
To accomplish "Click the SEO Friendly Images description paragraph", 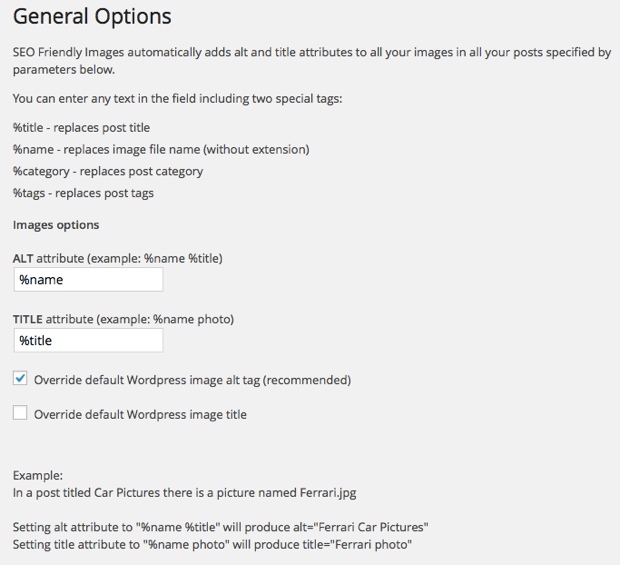I will [x=310, y=62].
